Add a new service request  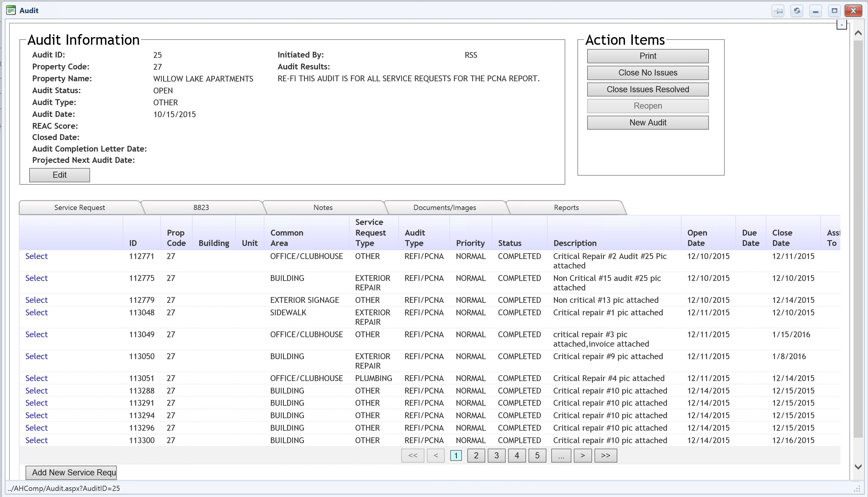tap(71, 472)
